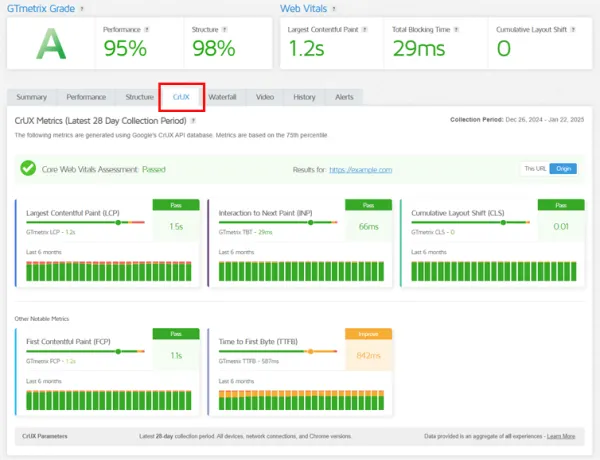The width and height of the screenshot is (600, 460).
Task: Switch to the Performance tab
Action: point(86,97)
